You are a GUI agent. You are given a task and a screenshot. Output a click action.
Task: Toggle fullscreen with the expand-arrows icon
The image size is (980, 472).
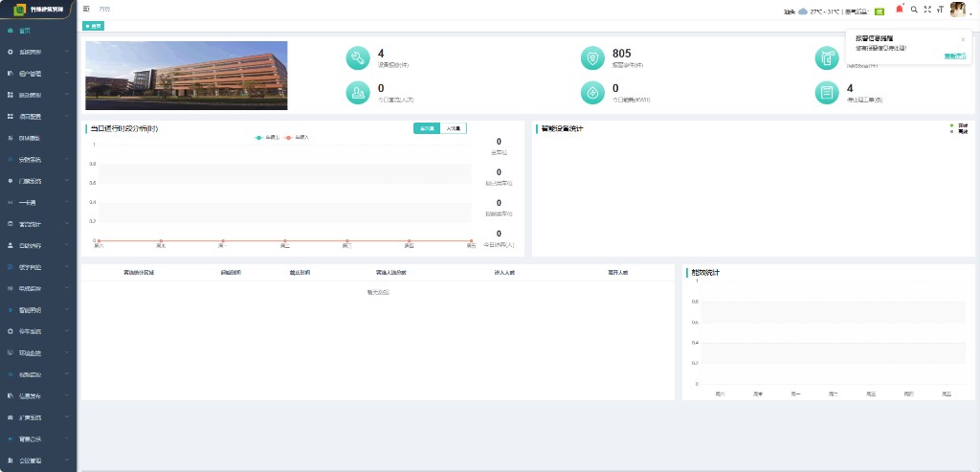pyautogui.click(x=926, y=10)
